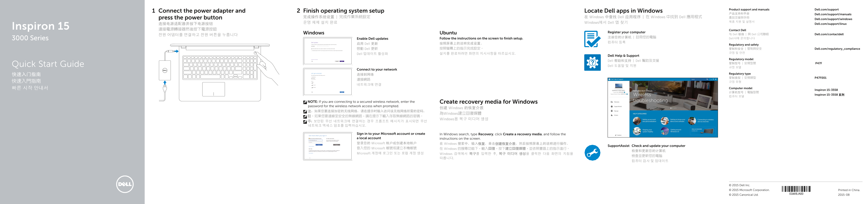
Task: Click the Connecting to wireless and accessories category
Action: coord(701,120)
